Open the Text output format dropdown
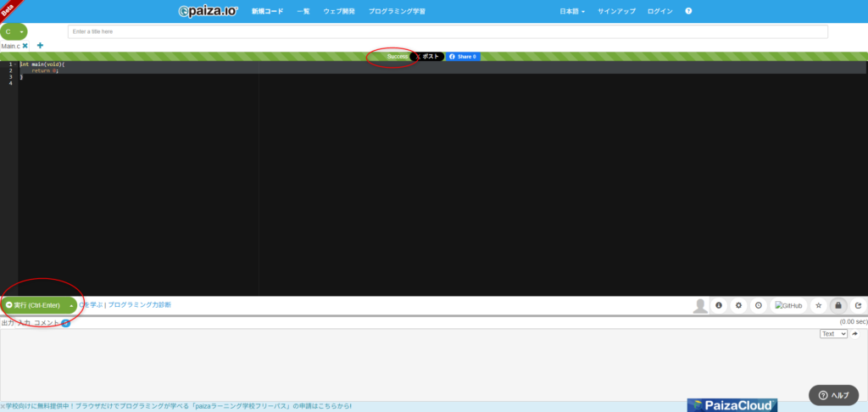The height and width of the screenshot is (412, 868). pos(833,334)
